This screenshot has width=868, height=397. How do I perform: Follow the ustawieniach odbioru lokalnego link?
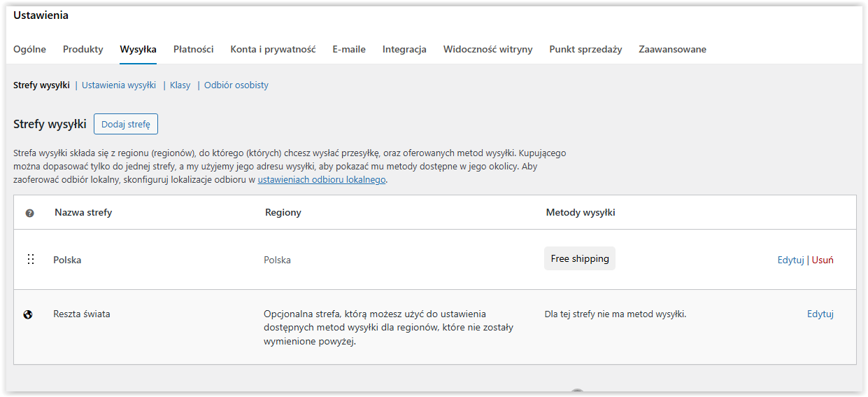tap(322, 180)
